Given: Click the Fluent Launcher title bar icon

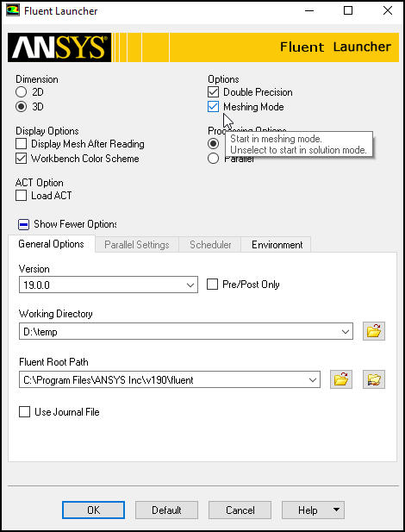Looking at the screenshot, I should click(x=13, y=10).
